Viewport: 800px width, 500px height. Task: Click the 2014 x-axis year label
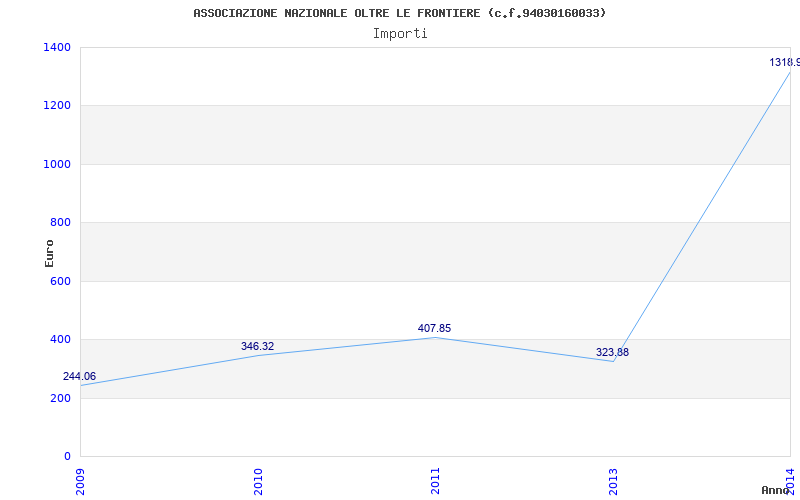point(791,481)
